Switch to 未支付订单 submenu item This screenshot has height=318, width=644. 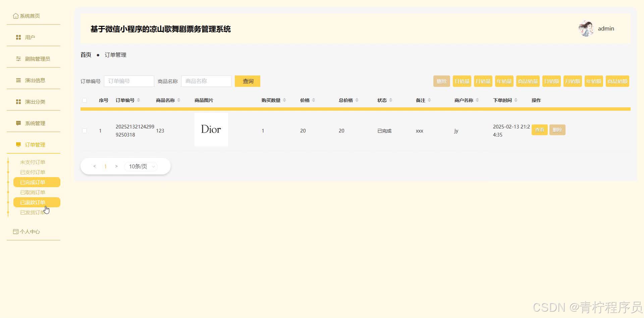pyautogui.click(x=32, y=162)
